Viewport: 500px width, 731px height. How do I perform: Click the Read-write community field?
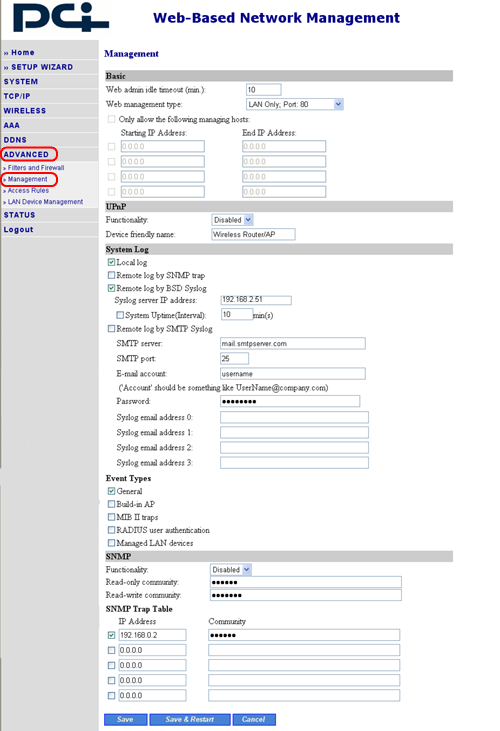(306, 595)
